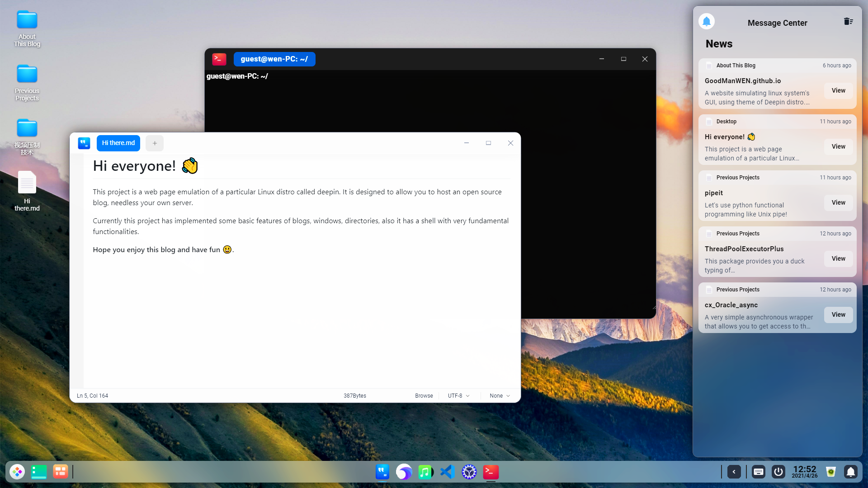The height and width of the screenshot is (488, 868).
Task: Expand the UTF-8 encoding dropdown
Action: 458,395
